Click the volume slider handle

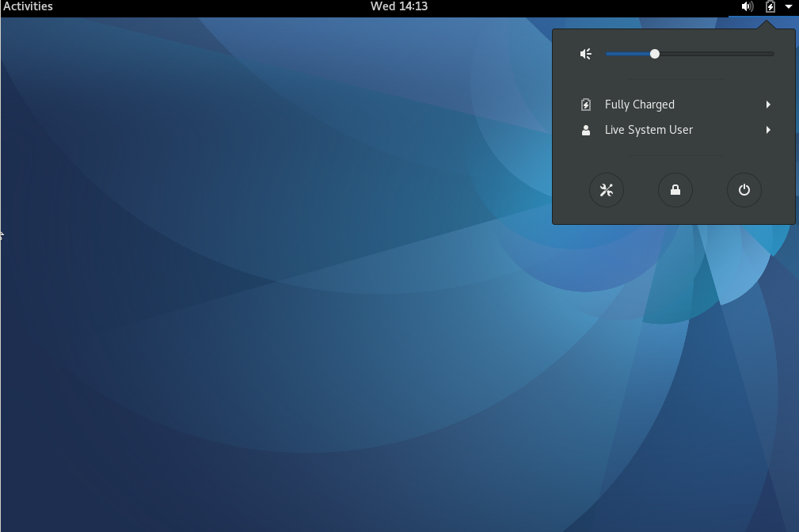654,53
